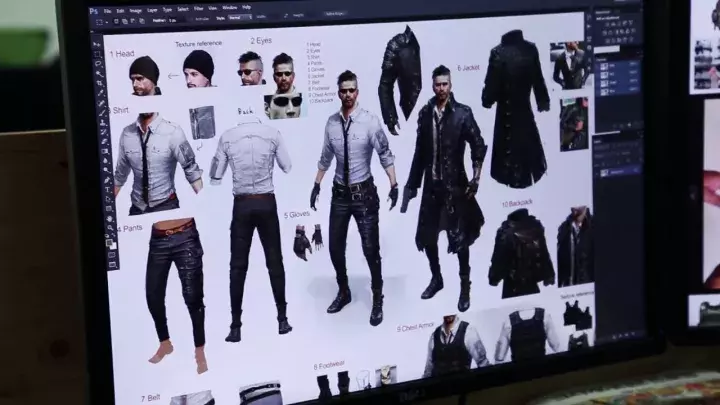Click the Subtract from Selection option icon
The width and height of the screenshot is (720, 405).
click(x=133, y=21)
